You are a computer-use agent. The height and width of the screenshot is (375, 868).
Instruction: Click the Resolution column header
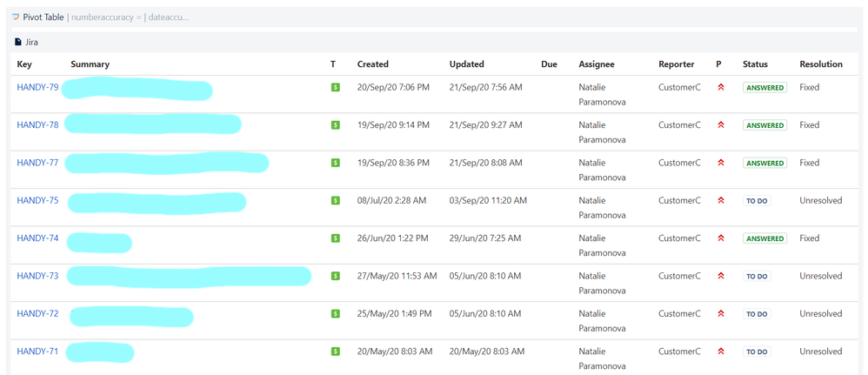tap(821, 64)
